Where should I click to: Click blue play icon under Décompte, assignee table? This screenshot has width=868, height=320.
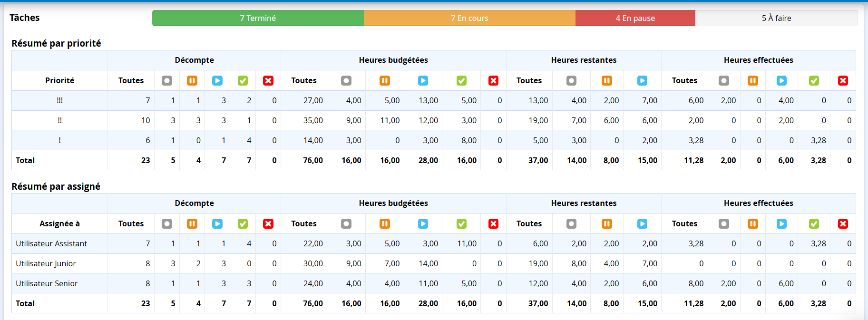pos(217,223)
